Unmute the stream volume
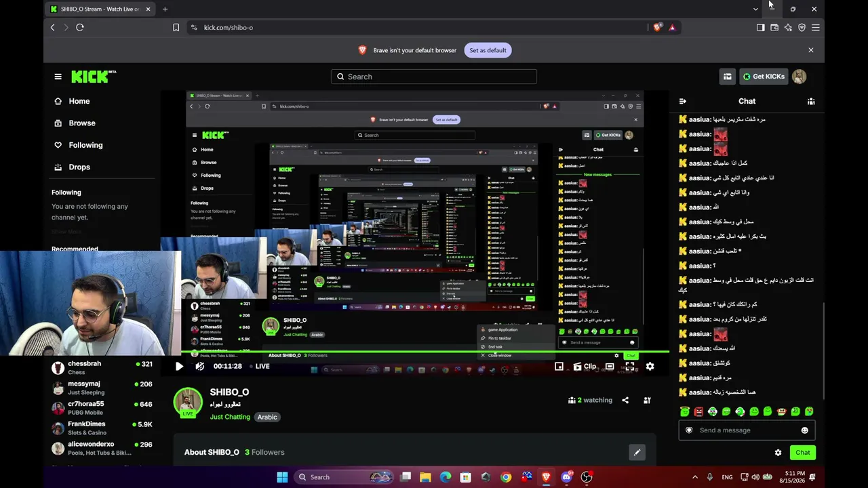Viewport: 868px width, 488px height. (200, 366)
